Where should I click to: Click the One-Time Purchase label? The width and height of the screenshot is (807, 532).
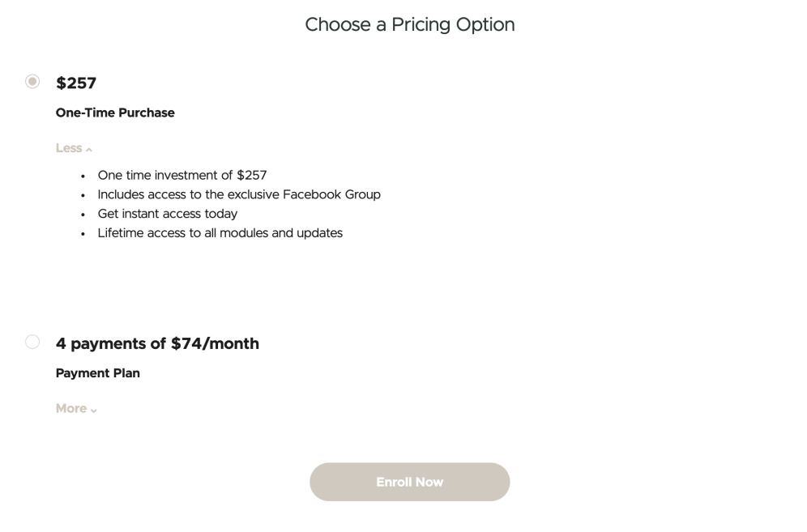115,113
